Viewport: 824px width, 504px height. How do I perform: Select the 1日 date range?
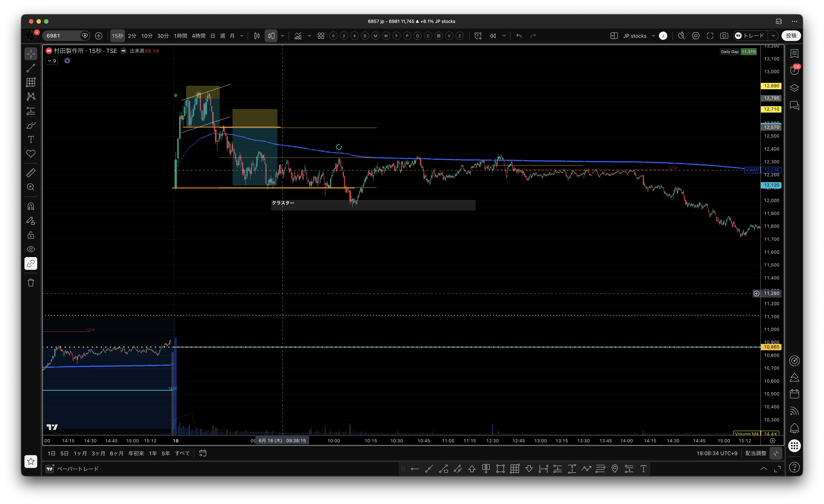(51, 453)
